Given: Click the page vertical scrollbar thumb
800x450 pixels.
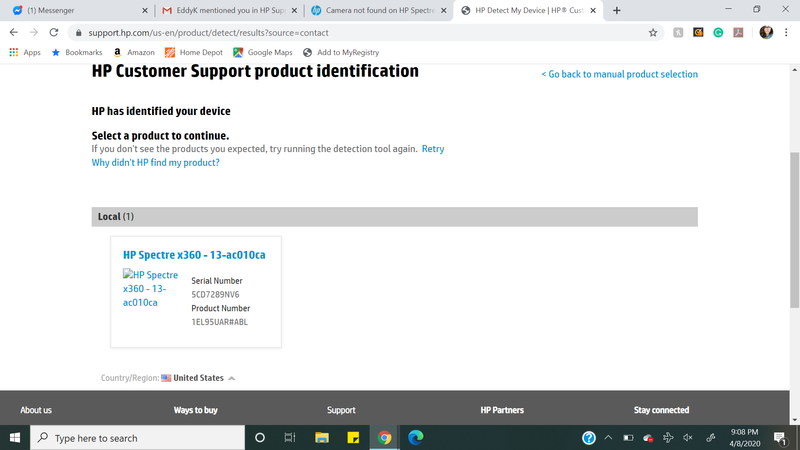Looking at the screenshot, I should tap(795, 230).
